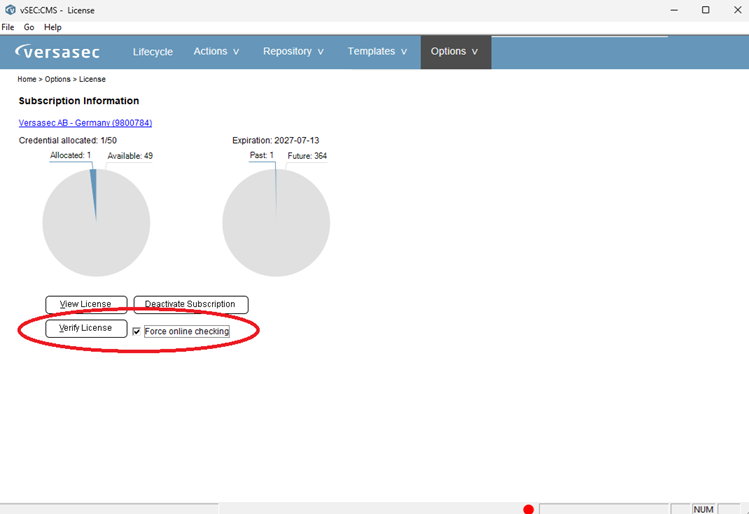Click the NUM status bar indicator
Viewport: 749px width, 514px height.
click(703, 509)
